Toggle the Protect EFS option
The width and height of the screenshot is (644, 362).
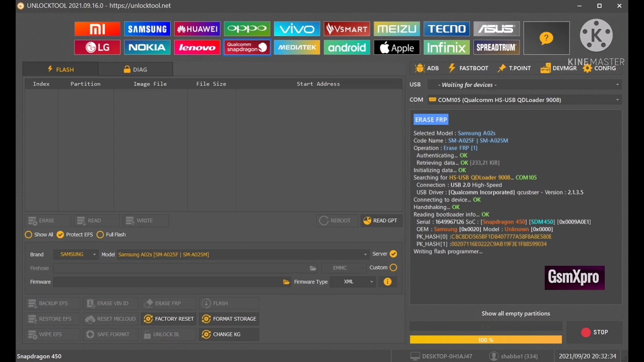pos(74,235)
